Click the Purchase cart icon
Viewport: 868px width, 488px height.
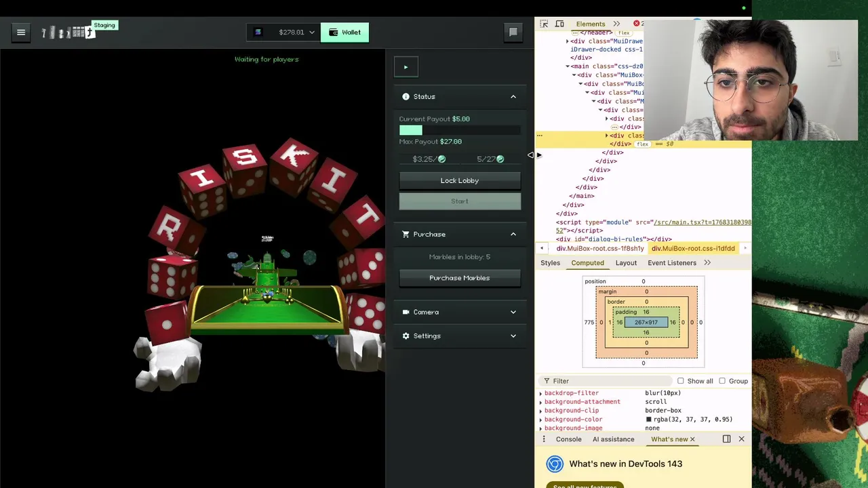point(406,234)
